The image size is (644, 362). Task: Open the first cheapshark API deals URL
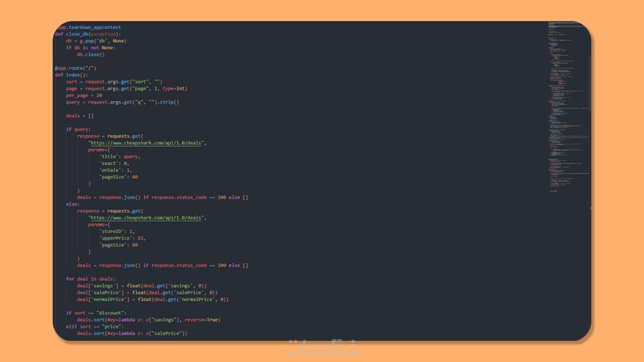[146, 143]
